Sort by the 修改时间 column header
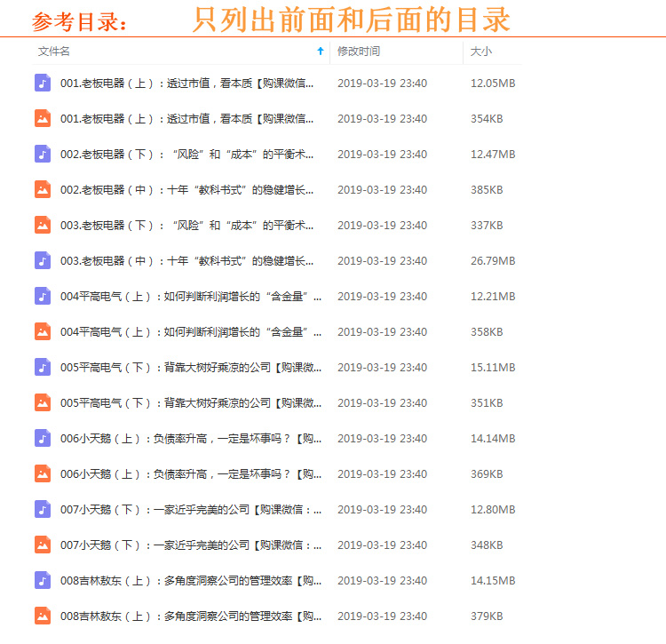Viewport: 666px width, 644px height. click(359, 52)
